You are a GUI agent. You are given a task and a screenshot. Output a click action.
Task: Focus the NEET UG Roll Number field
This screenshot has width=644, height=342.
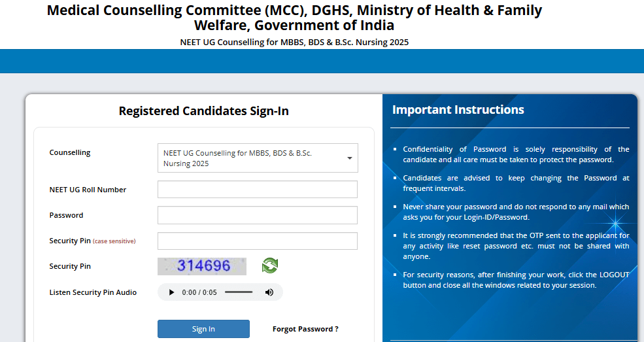coord(257,190)
